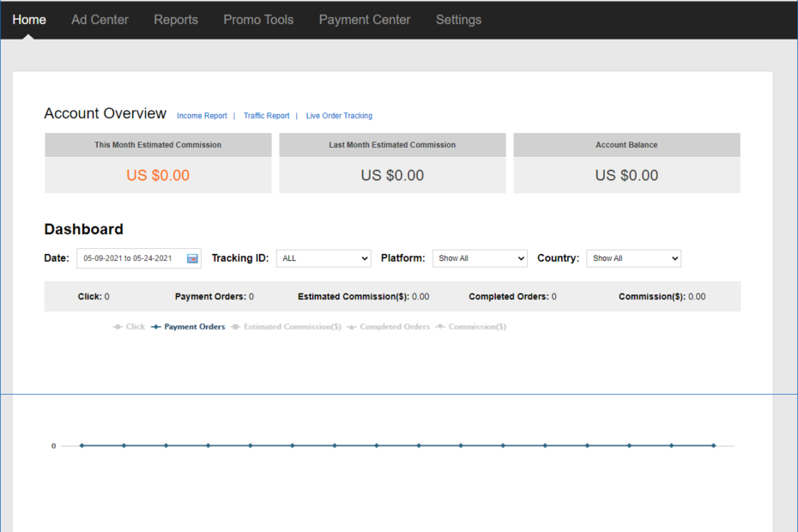Select the Click: 0 summary stat

tap(94, 296)
